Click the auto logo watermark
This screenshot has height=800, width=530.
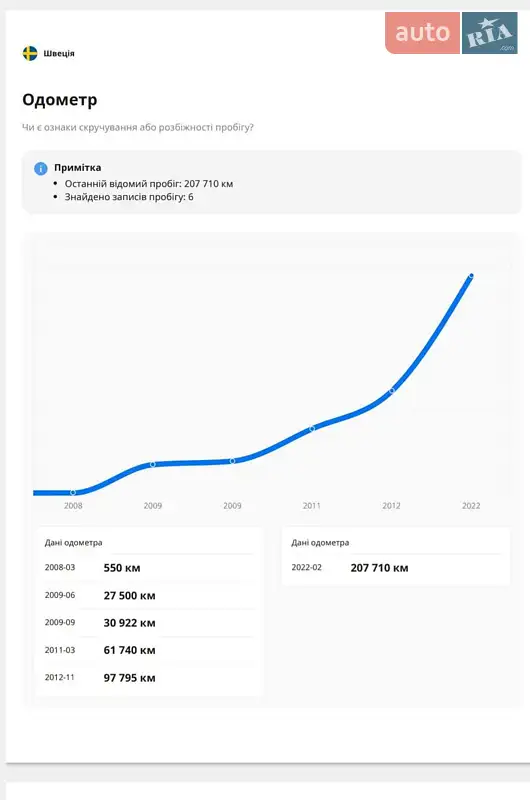[x=422, y=33]
